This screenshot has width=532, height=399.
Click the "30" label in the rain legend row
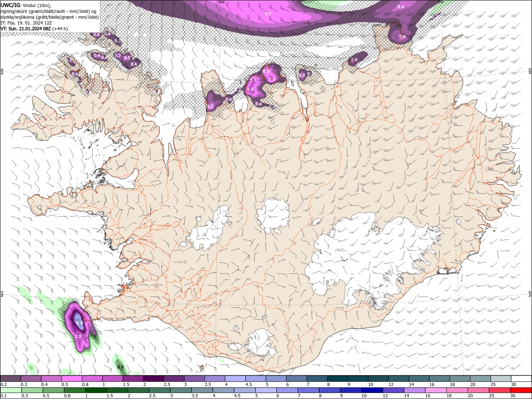click(512, 396)
